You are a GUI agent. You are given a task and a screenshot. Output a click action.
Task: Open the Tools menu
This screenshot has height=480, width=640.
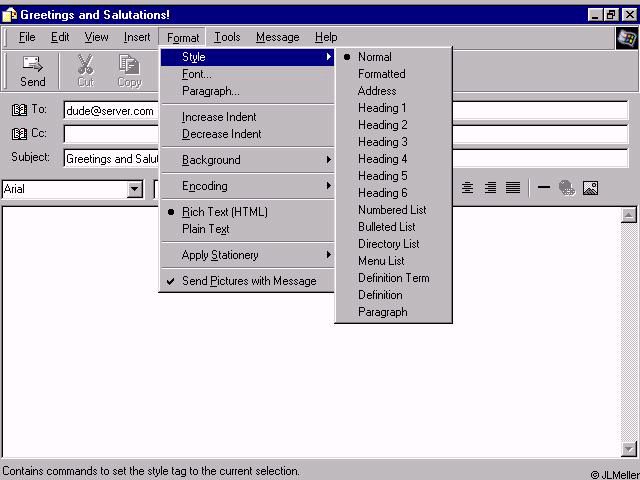pos(227,37)
